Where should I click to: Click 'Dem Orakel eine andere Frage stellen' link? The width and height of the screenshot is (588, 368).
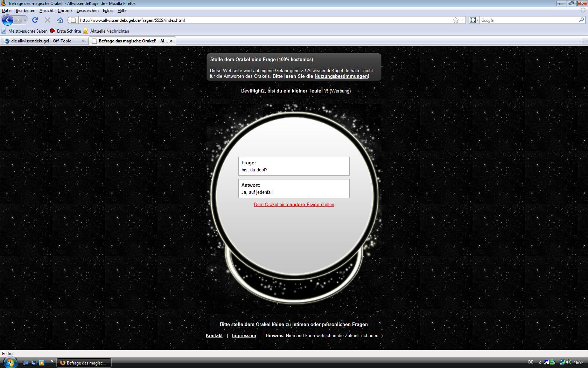pyautogui.click(x=294, y=204)
